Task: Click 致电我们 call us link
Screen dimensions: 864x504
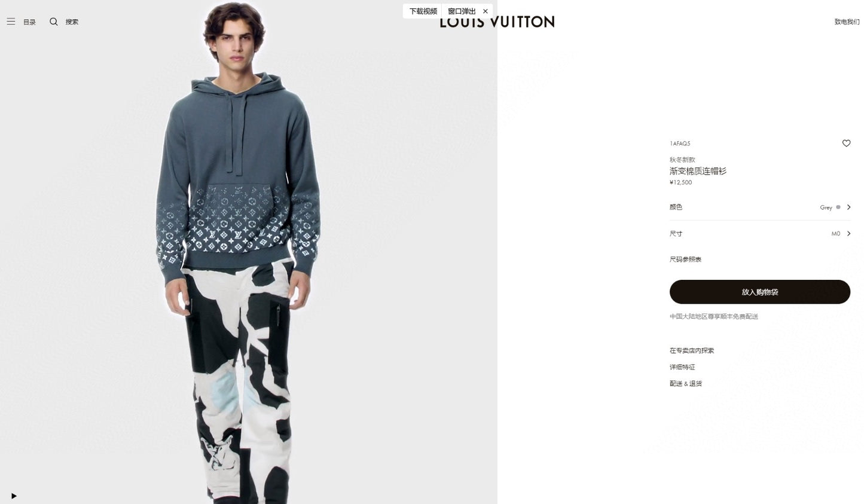Action: [847, 22]
